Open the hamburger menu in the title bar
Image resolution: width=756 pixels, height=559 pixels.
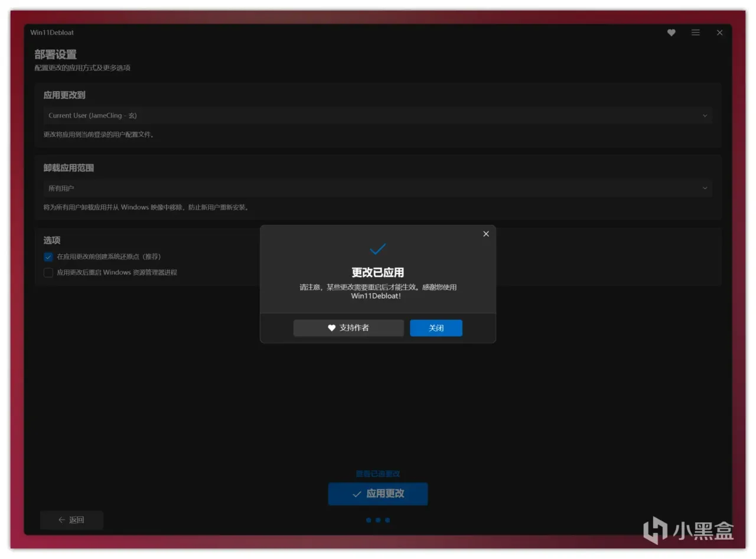click(x=696, y=32)
